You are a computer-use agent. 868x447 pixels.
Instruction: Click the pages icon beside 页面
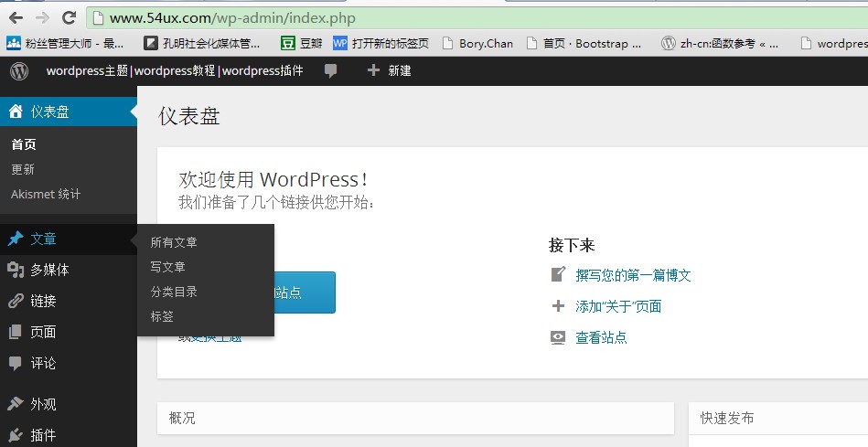tap(16, 332)
